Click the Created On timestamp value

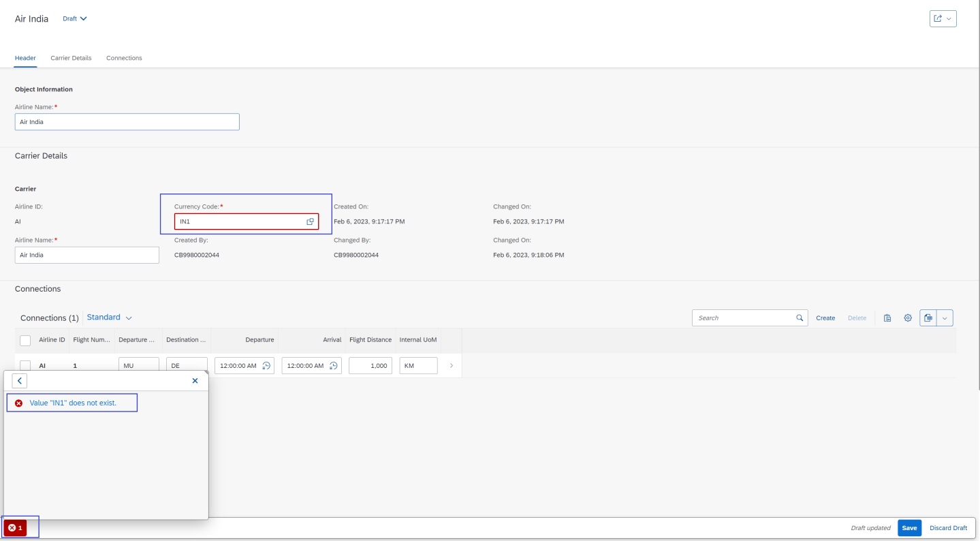pos(369,221)
